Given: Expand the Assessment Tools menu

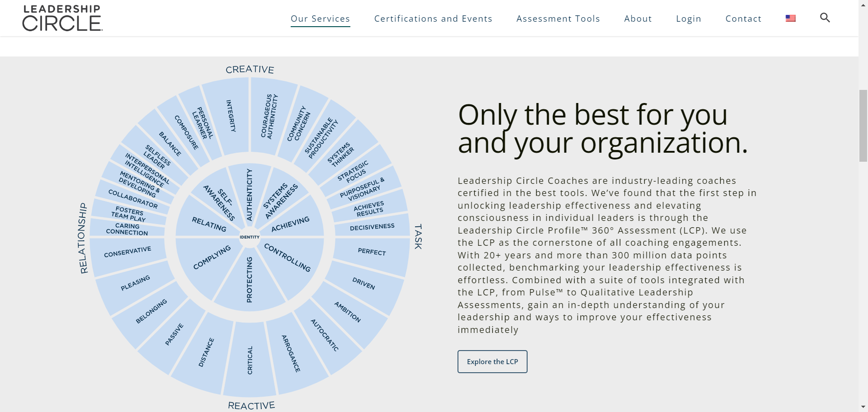Looking at the screenshot, I should tap(558, 19).
